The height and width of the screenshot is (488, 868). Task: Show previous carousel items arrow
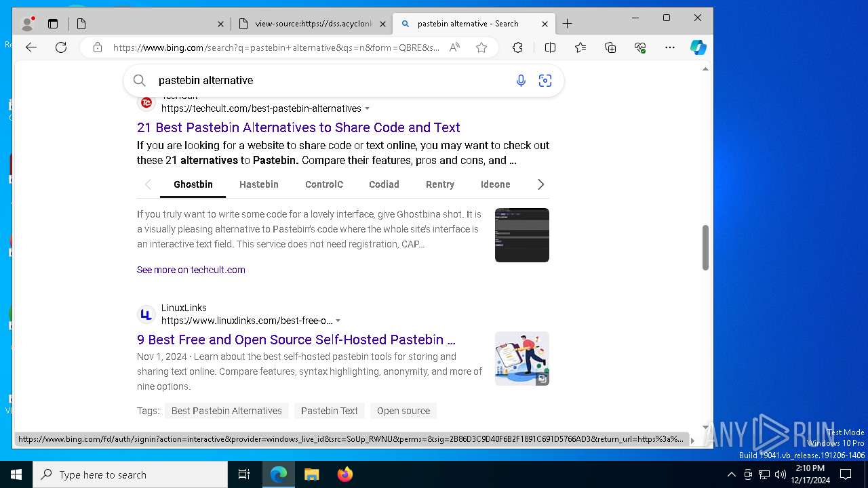click(x=148, y=184)
